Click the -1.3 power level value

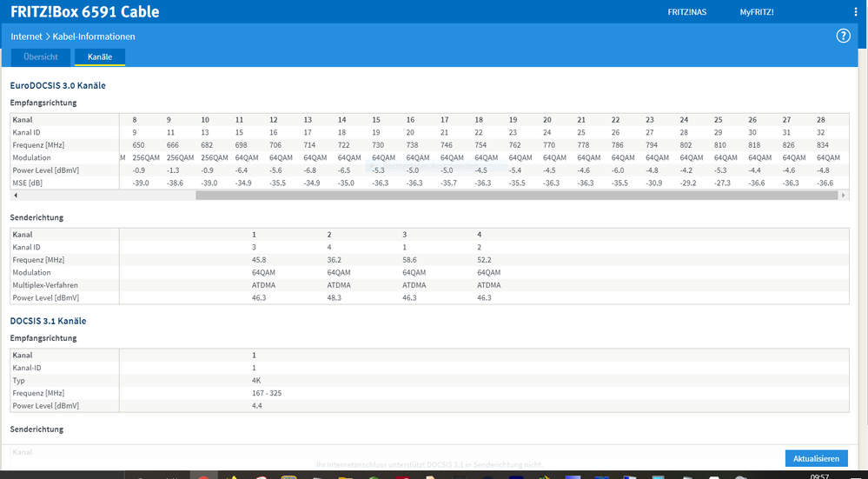coord(173,170)
